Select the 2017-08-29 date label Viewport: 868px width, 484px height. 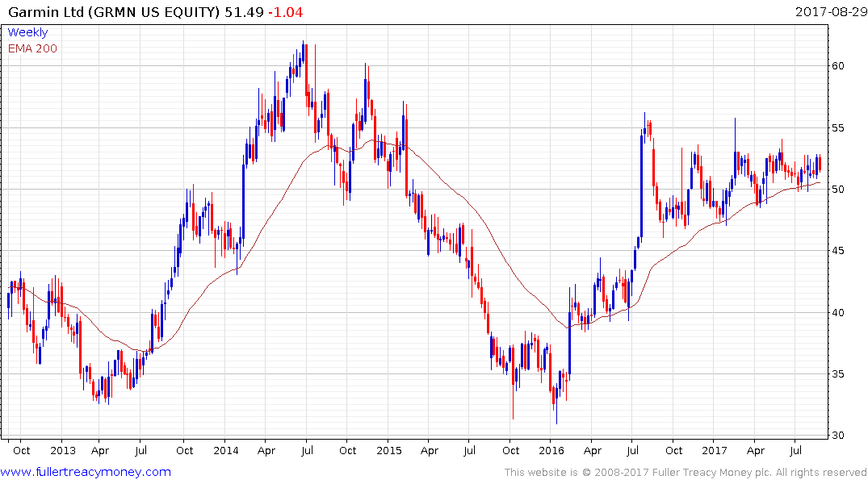tap(831, 11)
